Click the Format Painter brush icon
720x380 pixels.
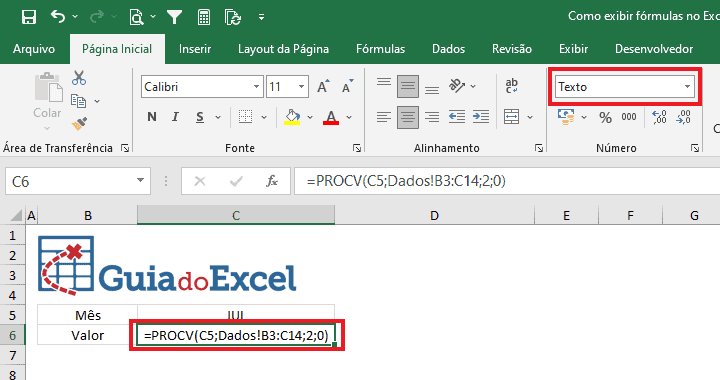(x=79, y=123)
